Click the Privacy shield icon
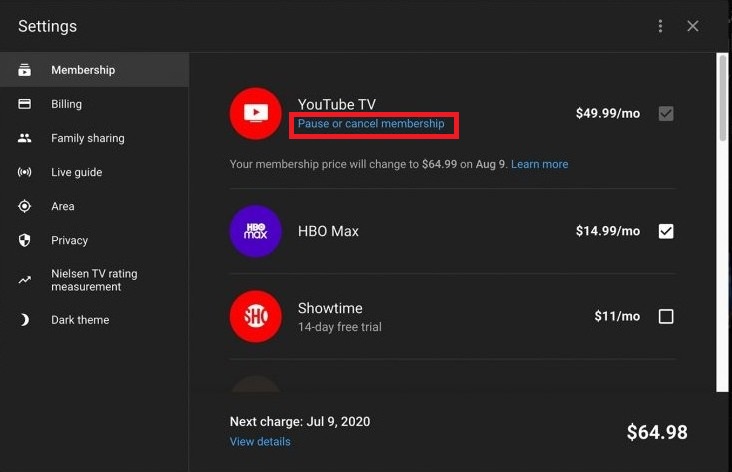 point(25,240)
